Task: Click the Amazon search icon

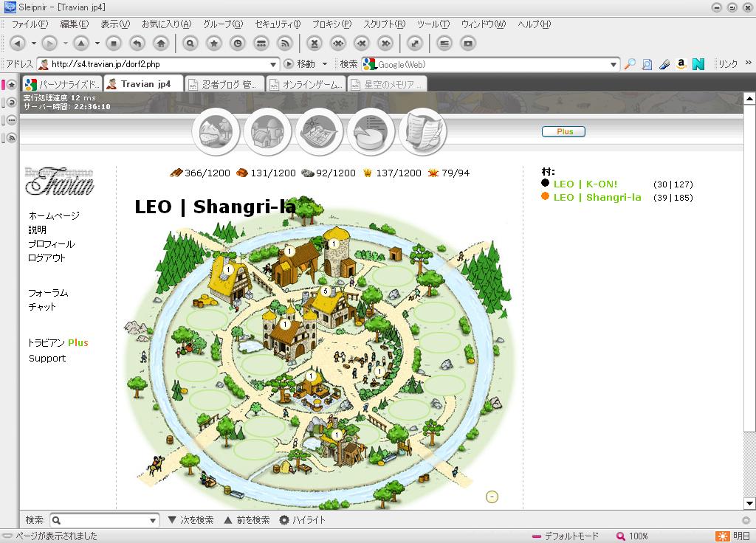Action: click(x=681, y=64)
